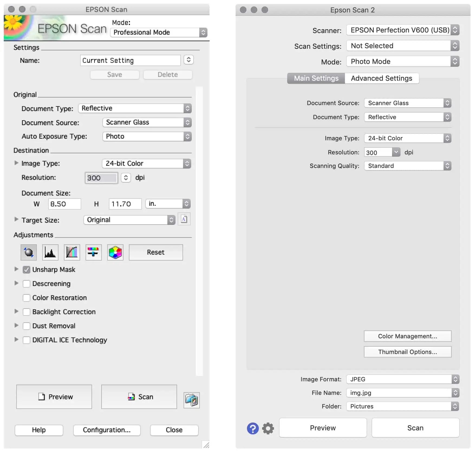
Task: Click the Current Setting name field
Action: tap(131, 60)
